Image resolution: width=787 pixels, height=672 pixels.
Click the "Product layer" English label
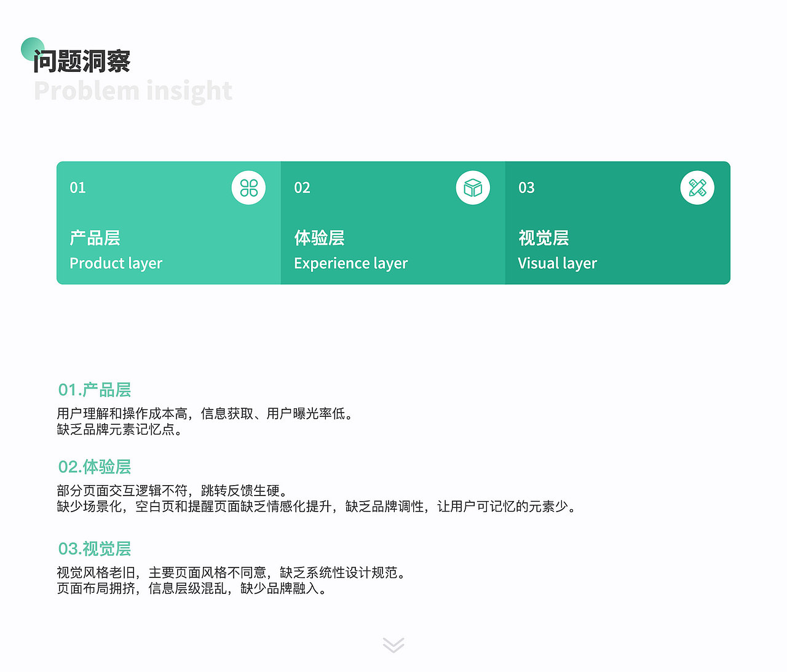(116, 264)
